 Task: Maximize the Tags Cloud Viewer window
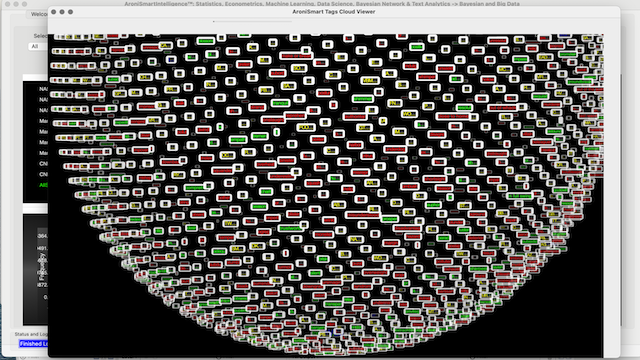71,12
